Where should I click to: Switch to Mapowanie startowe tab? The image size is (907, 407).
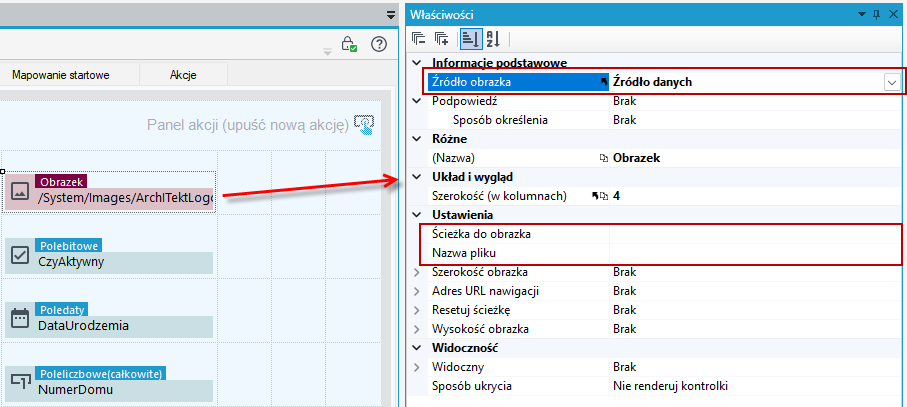pyautogui.click(x=61, y=75)
